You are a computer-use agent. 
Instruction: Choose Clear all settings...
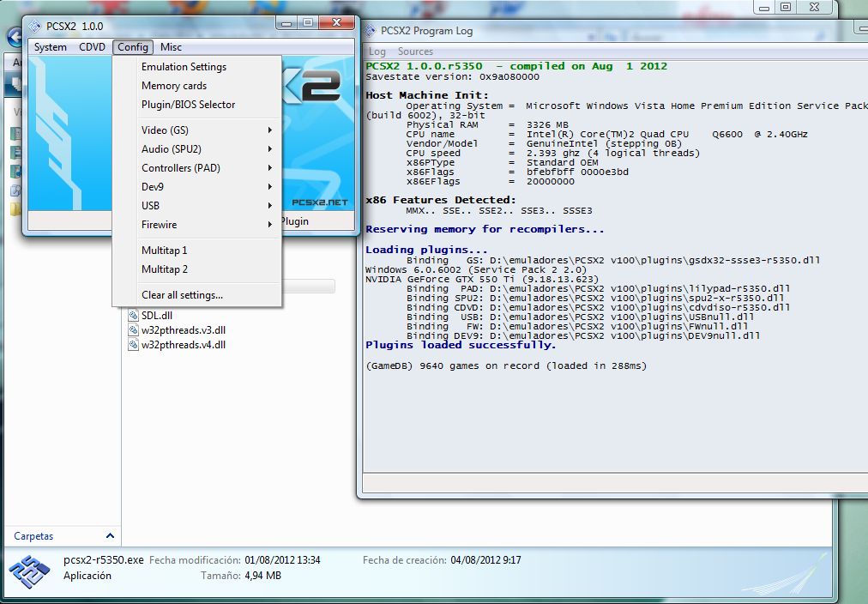tap(197, 295)
